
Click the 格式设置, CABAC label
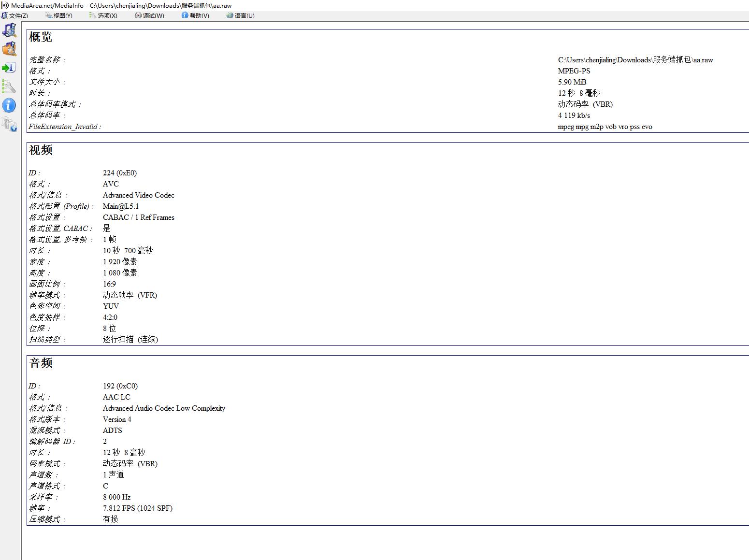click(60, 229)
